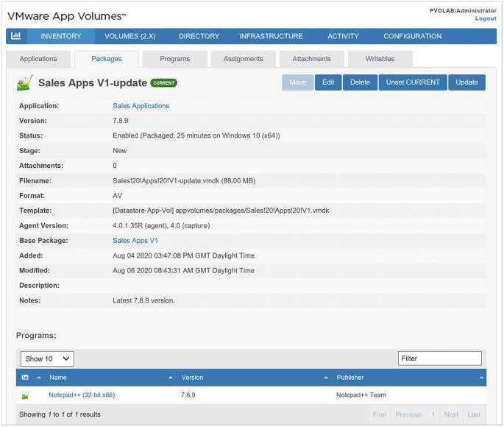This screenshot has height=427, width=504.
Task: Click the Stage value New
Action: (120, 151)
